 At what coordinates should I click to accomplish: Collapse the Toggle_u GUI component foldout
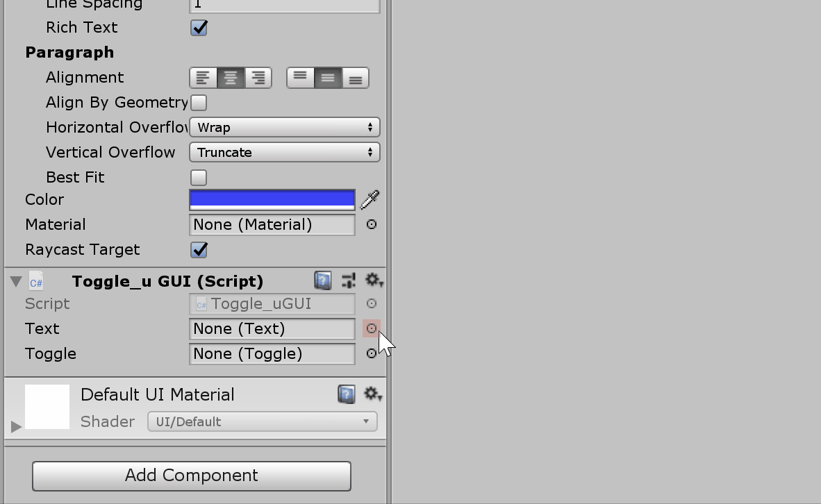click(x=15, y=280)
